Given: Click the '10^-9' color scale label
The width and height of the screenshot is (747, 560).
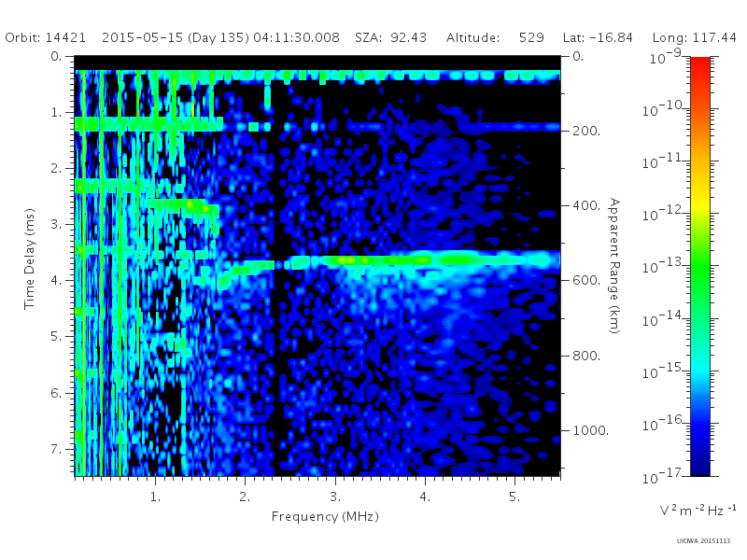Looking at the screenshot, I should [x=666, y=57].
